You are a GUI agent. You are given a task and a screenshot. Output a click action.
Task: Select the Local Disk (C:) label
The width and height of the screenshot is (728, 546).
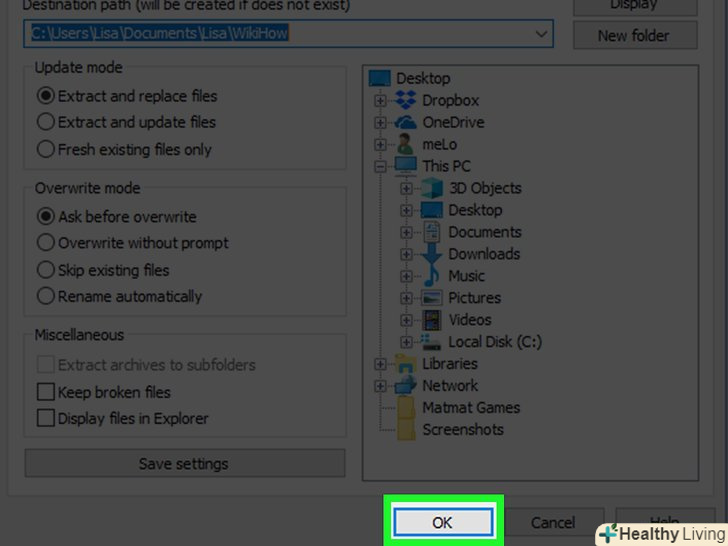pyautogui.click(x=495, y=342)
